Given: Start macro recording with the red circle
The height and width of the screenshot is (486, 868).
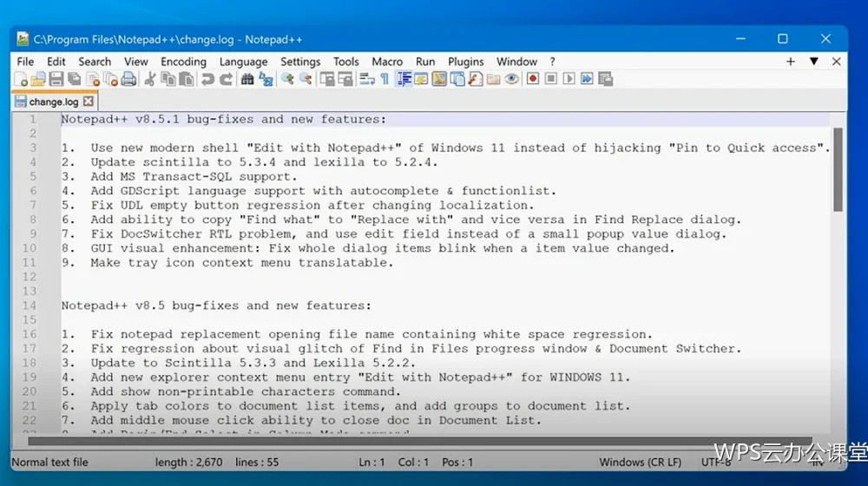Looking at the screenshot, I should click(533, 79).
